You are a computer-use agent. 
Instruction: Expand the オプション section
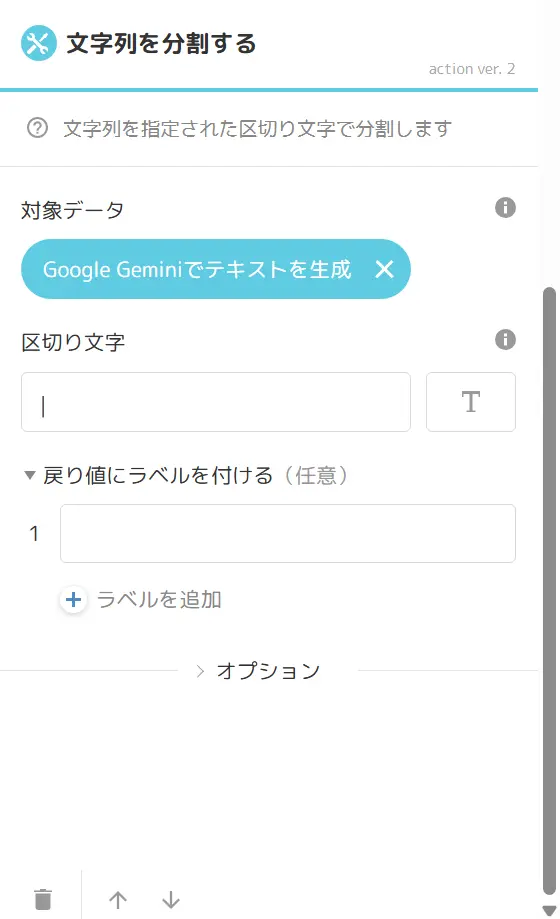[258, 671]
